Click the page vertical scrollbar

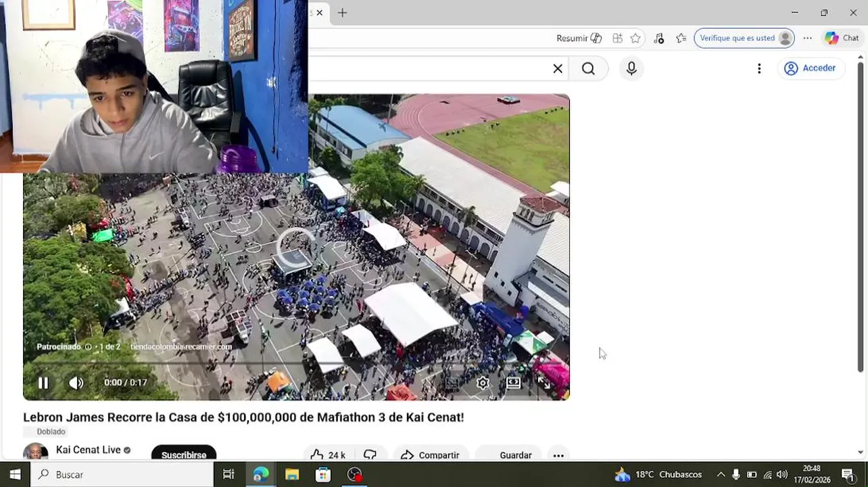[861, 216]
